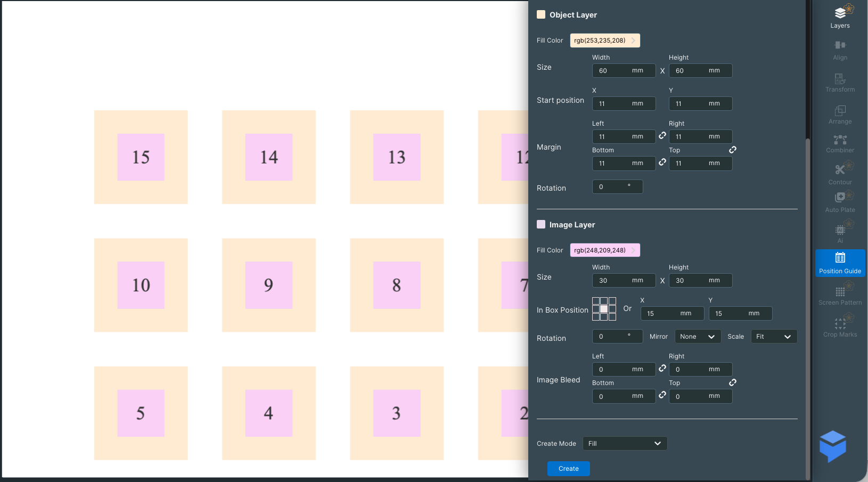Select bottom-center In Box Position cell
Image resolution: width=868 pixels, height=482 pixels.
(x=604, y=317)
